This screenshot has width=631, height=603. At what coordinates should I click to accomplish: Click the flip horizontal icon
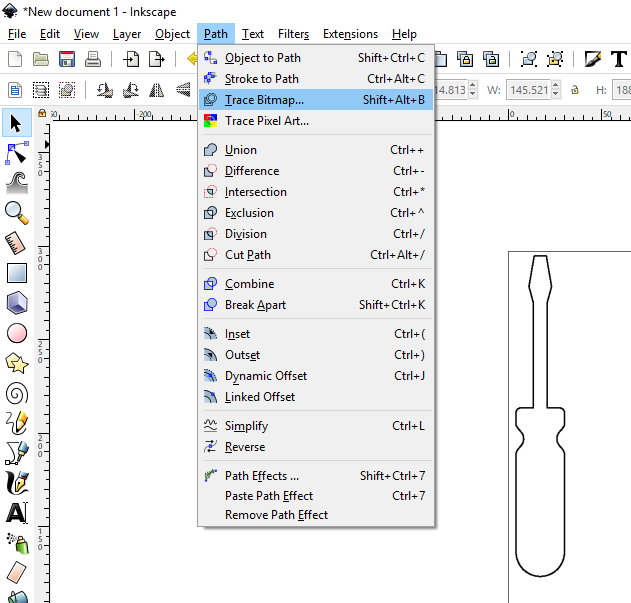[157, 90]
